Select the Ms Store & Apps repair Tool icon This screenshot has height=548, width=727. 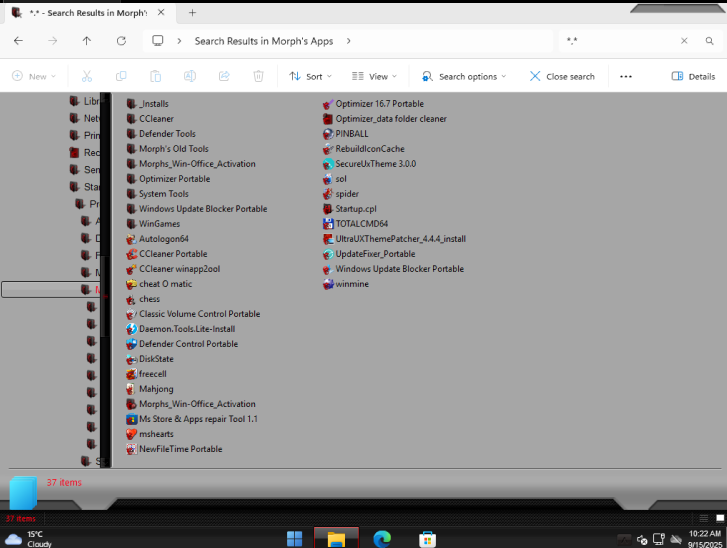tap(132, 419)
